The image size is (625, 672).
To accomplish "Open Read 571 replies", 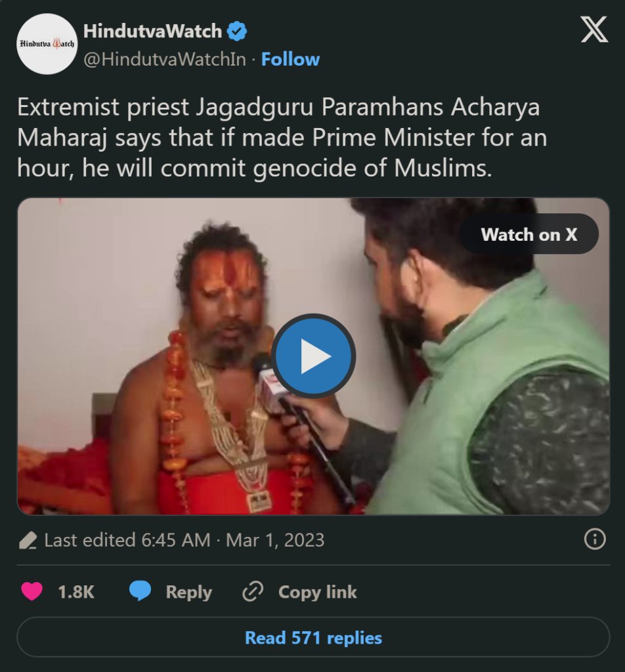I will [x=313, y=637].
